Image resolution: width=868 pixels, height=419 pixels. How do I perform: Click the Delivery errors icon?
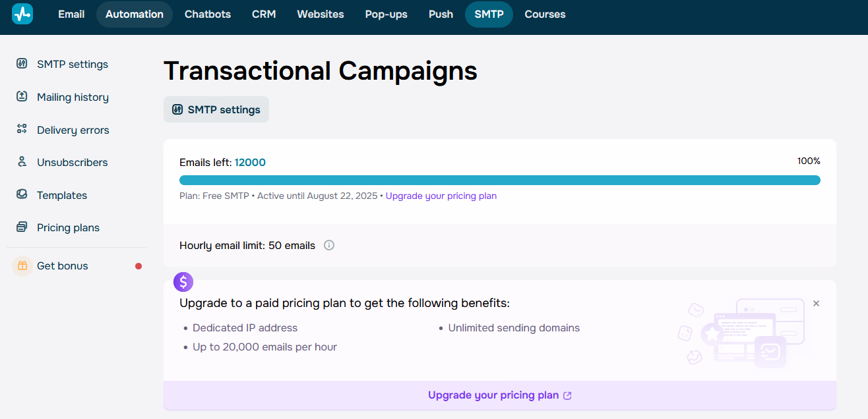point(22,130)
